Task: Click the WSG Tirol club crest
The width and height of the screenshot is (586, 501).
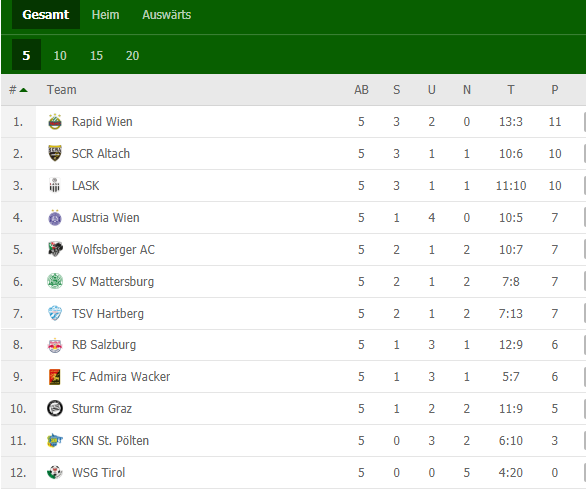Action: tap(55, 472)
